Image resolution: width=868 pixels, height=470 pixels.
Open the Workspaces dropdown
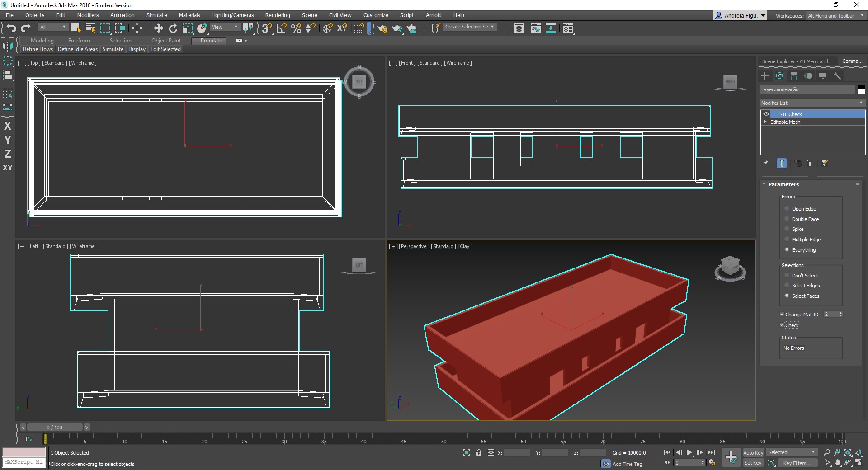tap(835, 15)
